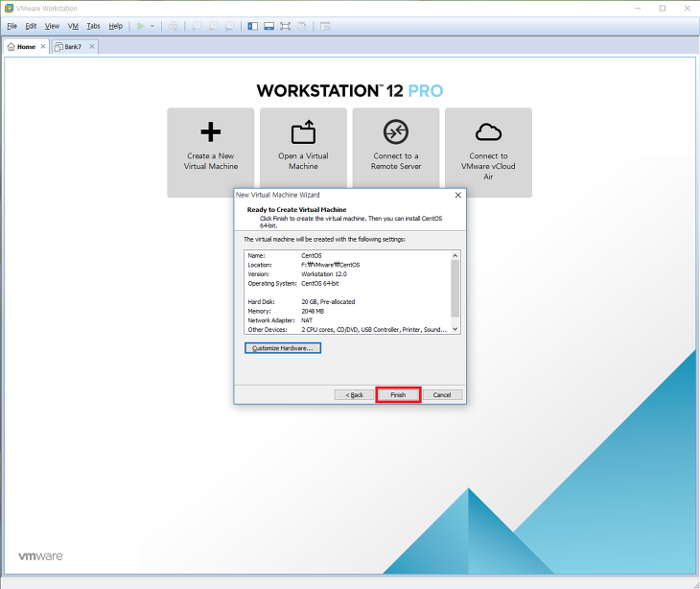Click the take snapshot toolbar icon
This screenshot has width=700, height=589.
point(197,26)
